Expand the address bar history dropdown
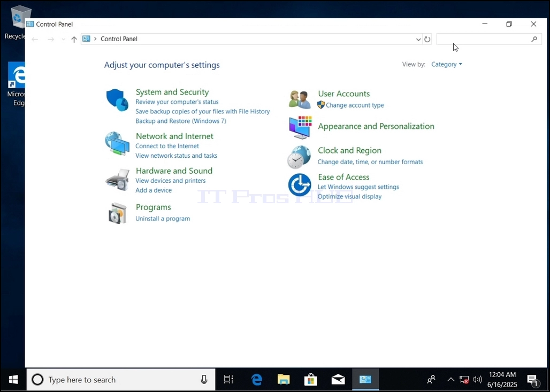The width and height of the screenshot is (550, 392). [x=418, y=39]
